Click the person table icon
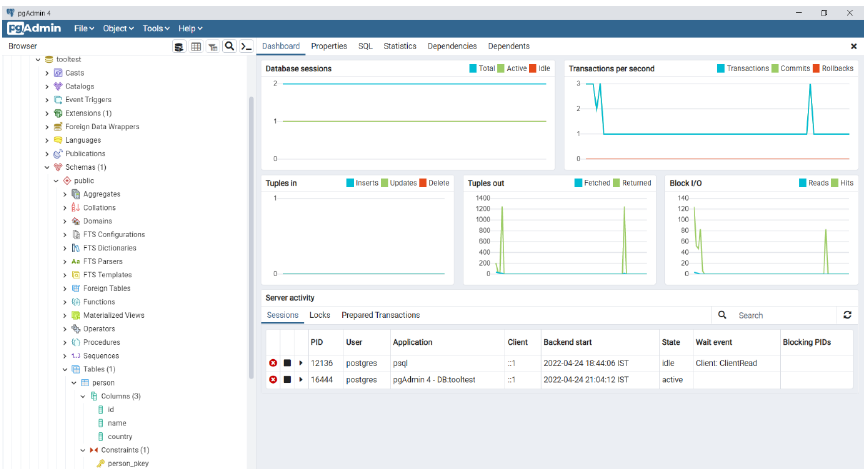Image resolution: width=868 pixels, height=469 pixels. coord(85,383)
